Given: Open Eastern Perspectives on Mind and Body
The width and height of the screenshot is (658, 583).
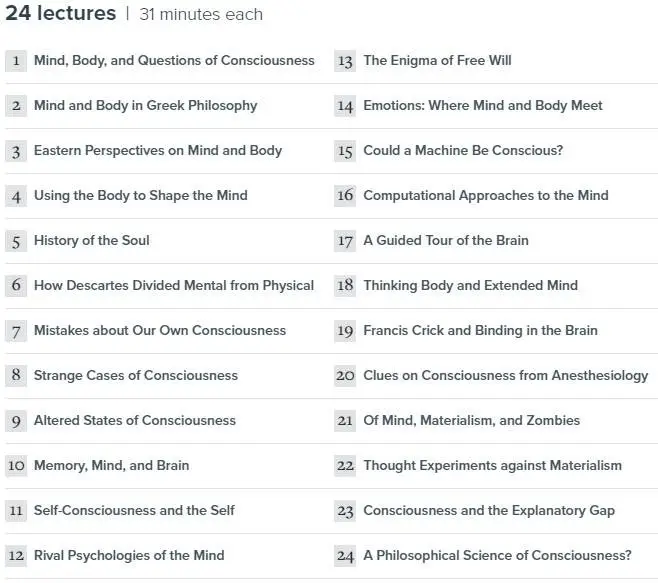Looking at the screenshot, I should tap(158, 150).
